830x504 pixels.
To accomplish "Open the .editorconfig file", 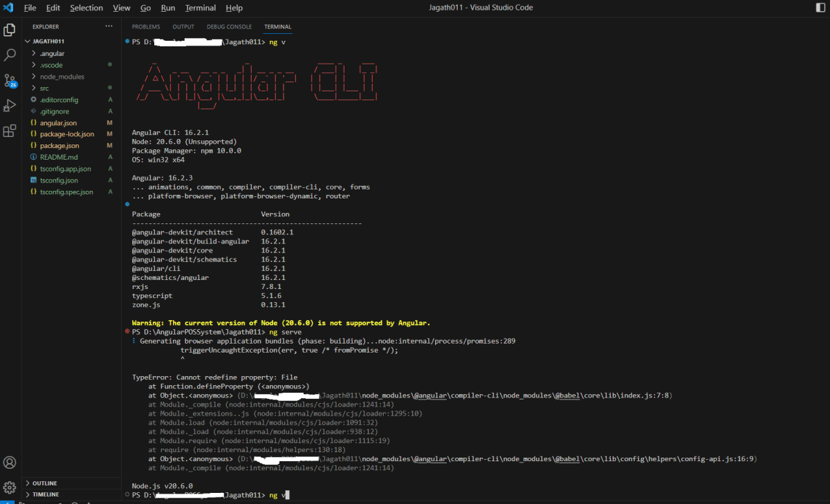I will [x=59, y=100].
